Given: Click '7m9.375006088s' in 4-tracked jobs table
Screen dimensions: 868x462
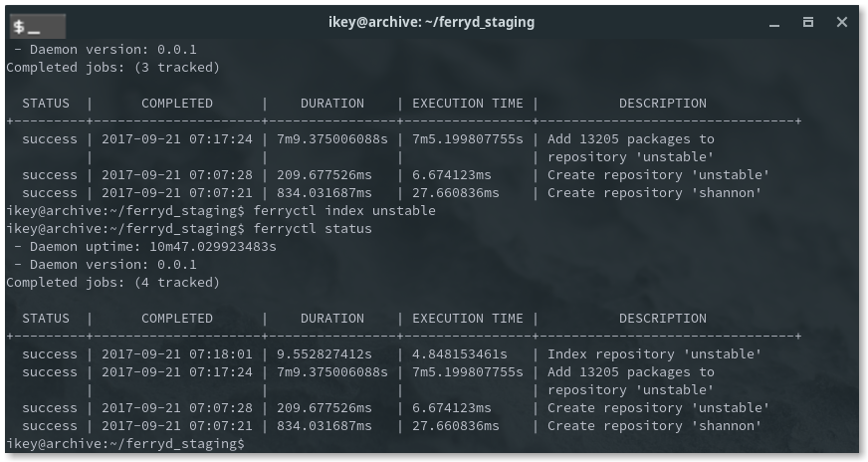Looking at the screenshot, I should point(332,372).
